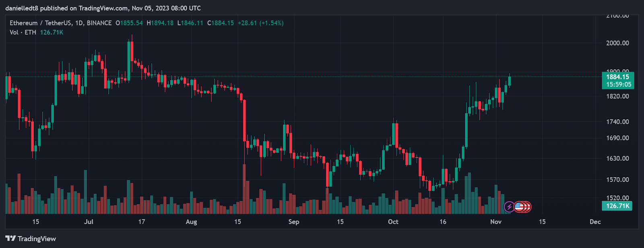Select Nov on the time axis
The height and width of the screenshot is (248, 644).
[496, 222]
